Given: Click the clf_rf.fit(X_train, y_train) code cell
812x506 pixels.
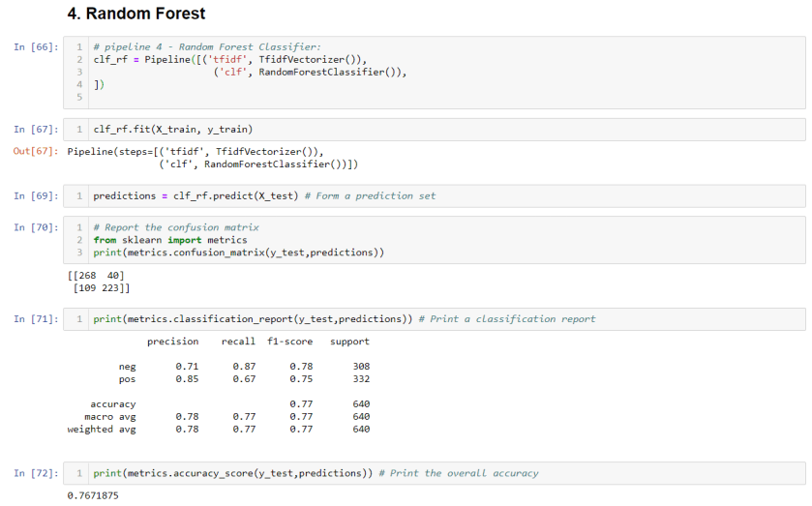Looking at the screenshot, I should tap(173, 129).
